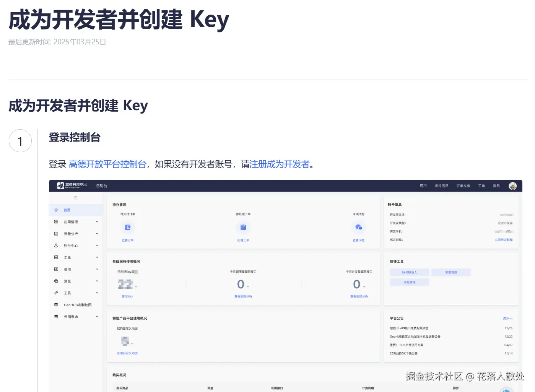Click the 处理工单 link
Image resolution: width=535 pixels, height=392 pixels.
[243, 241]
